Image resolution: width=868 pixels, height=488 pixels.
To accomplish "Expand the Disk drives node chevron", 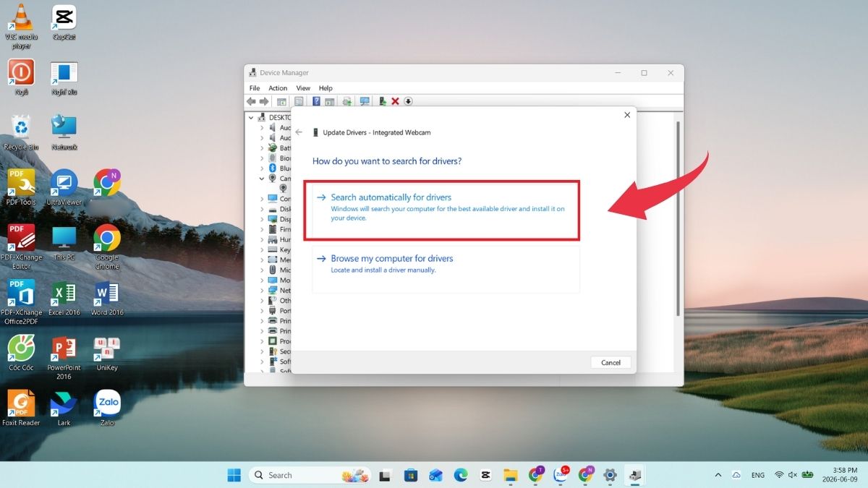I will 262,209.
